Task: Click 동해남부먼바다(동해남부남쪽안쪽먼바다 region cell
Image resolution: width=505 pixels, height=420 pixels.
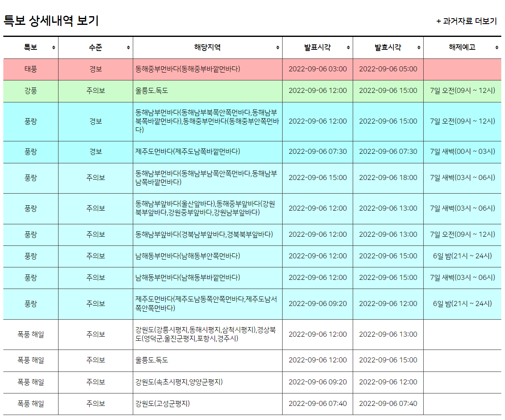Action: pyautogui.click(x=207, y=178)
